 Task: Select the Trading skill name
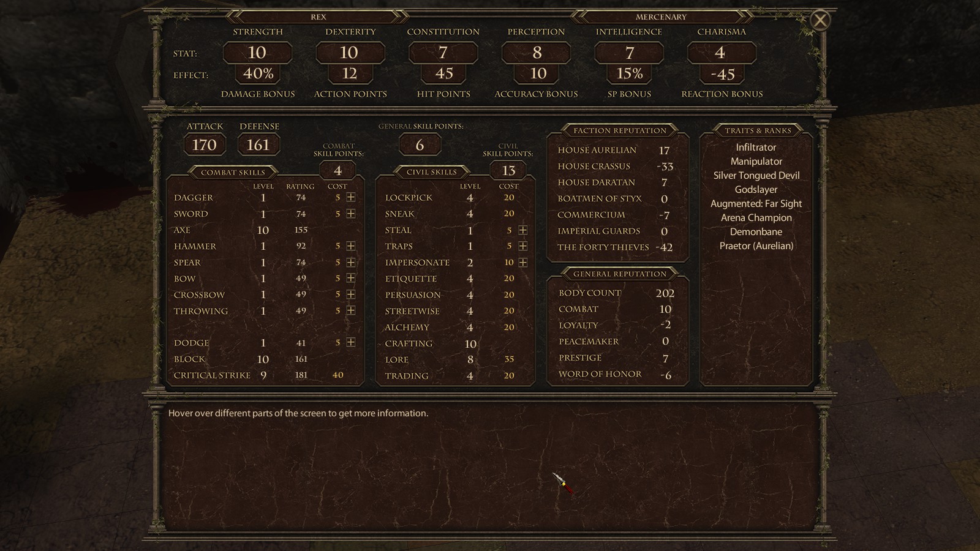click(x=407, y=376)
